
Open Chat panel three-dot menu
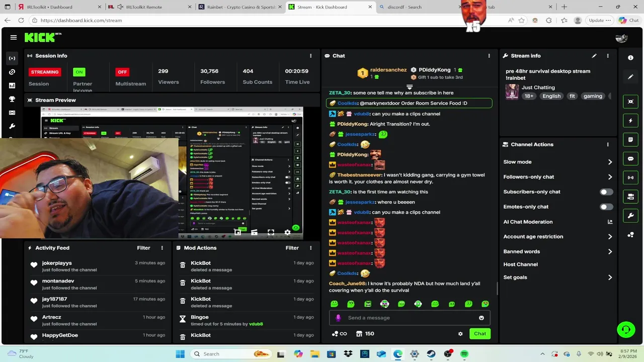(489, 56)
